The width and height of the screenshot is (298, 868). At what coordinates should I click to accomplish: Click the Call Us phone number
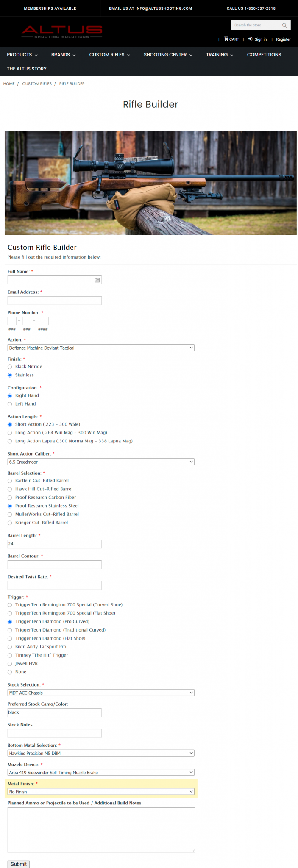click(x=251, y=8)
